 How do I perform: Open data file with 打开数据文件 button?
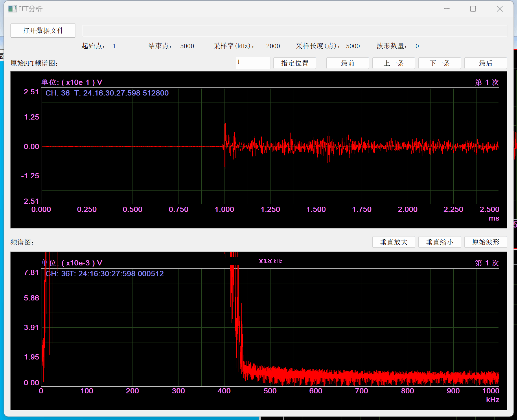(43, 30)
